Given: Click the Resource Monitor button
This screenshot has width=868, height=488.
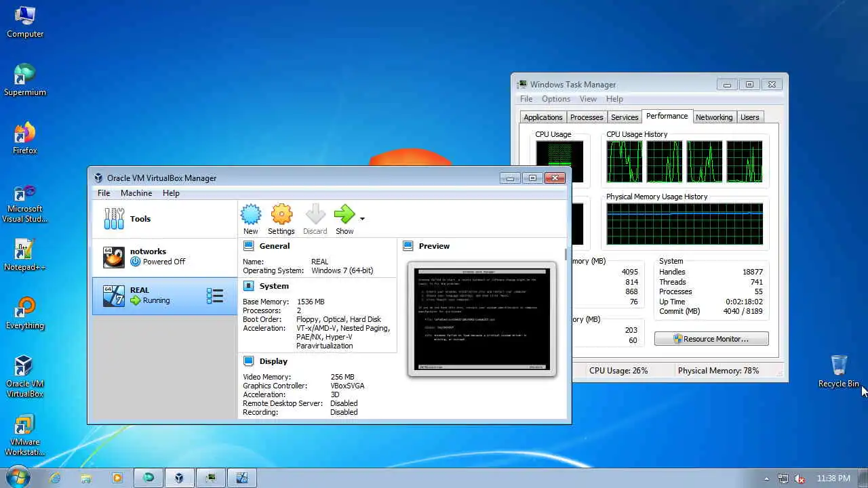Looking at the screenshot, I should (711, 339).
